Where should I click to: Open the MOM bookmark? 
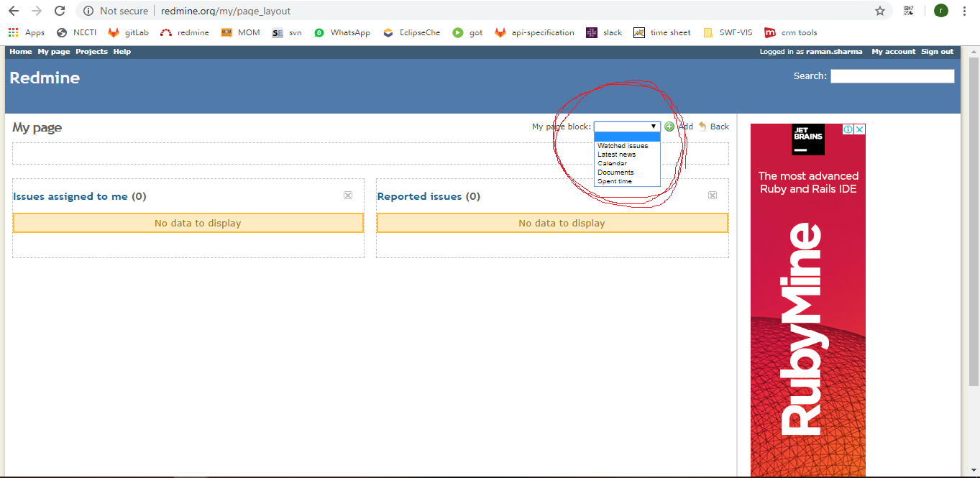(241, 32)
